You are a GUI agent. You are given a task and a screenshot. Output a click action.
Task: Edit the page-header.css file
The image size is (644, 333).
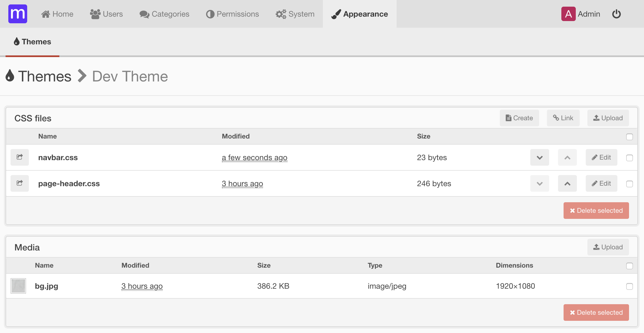601,183
